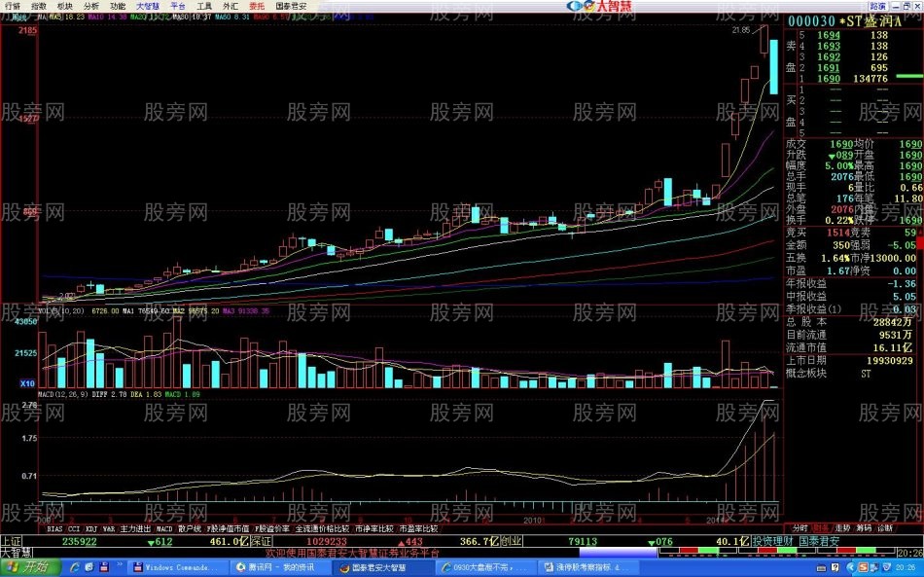
Task: Select the 全流通价格比较 tab
Action: [322, 529]
